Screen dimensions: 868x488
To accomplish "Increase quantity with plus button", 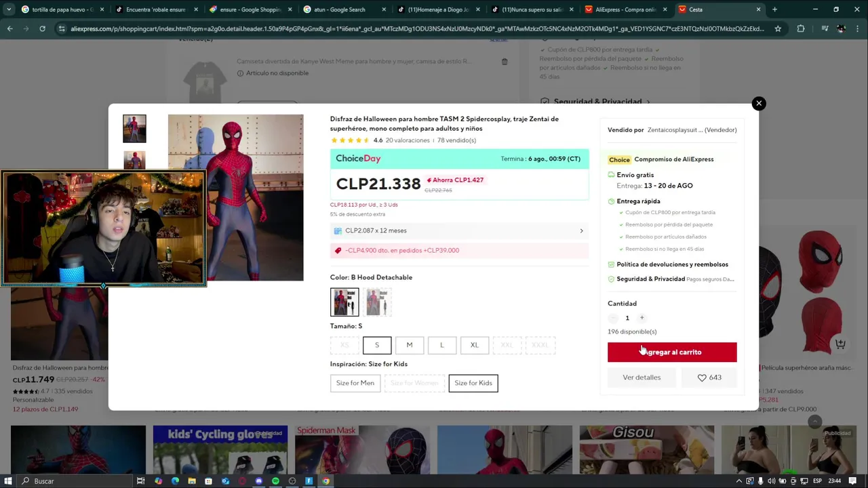I will click(x=642, y=318).
